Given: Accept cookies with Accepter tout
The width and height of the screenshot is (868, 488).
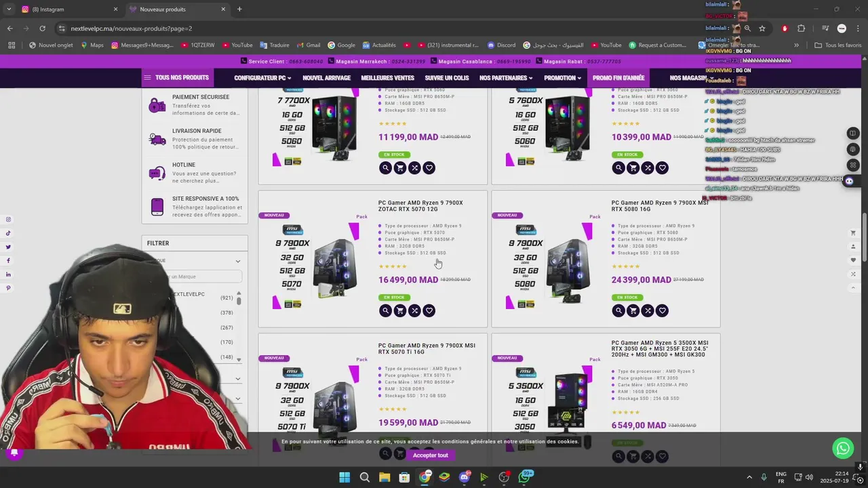Looking at the screenshot, I should click(431, 455).
